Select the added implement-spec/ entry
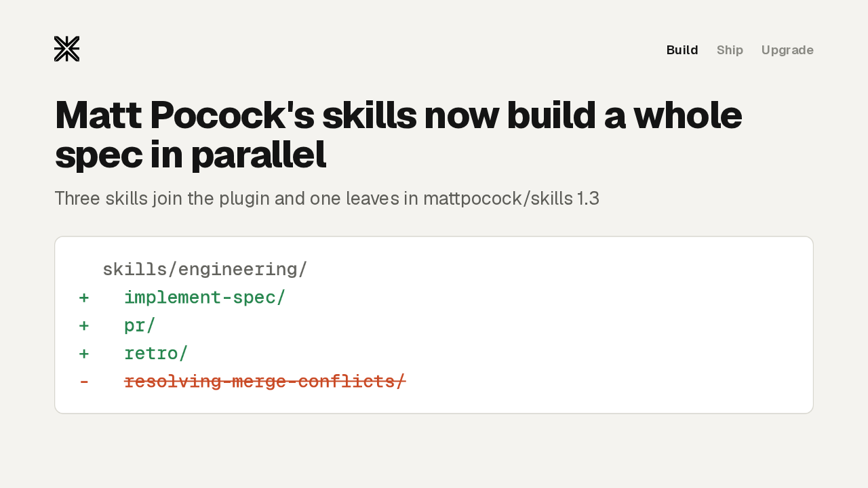The image size is (868, 488). [x=205, y=298]
